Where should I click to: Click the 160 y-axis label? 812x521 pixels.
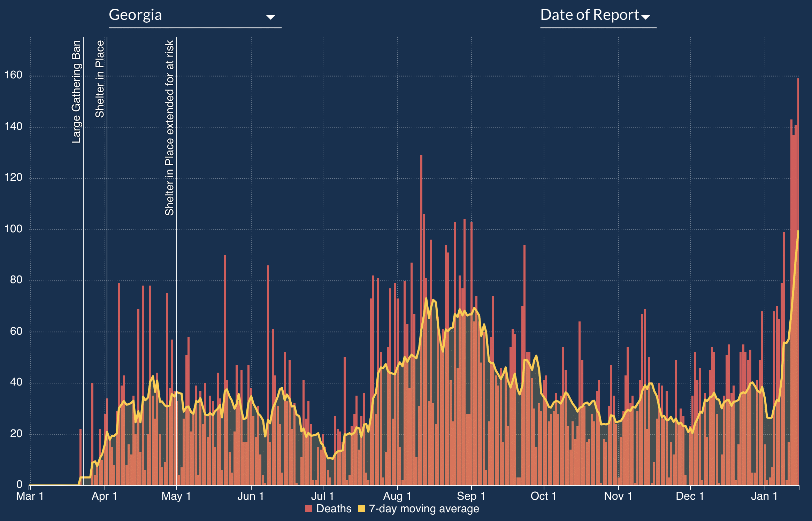[x=13, y=75]
